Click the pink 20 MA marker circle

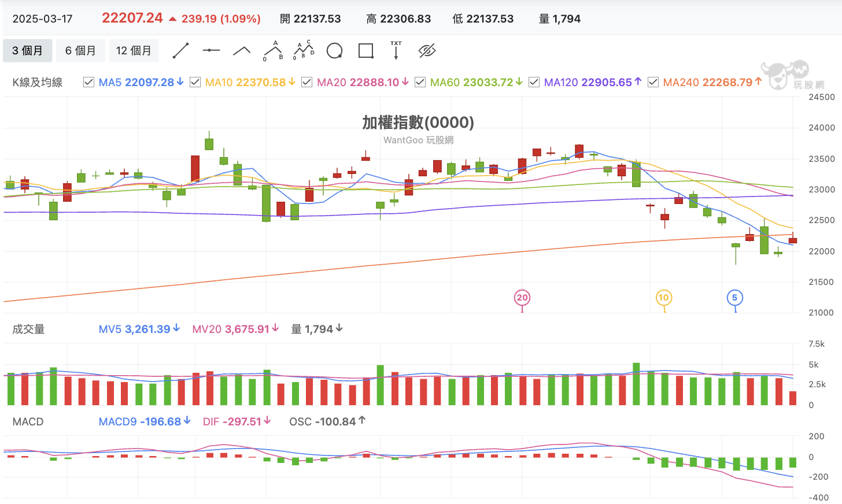[x=522, y=298]
